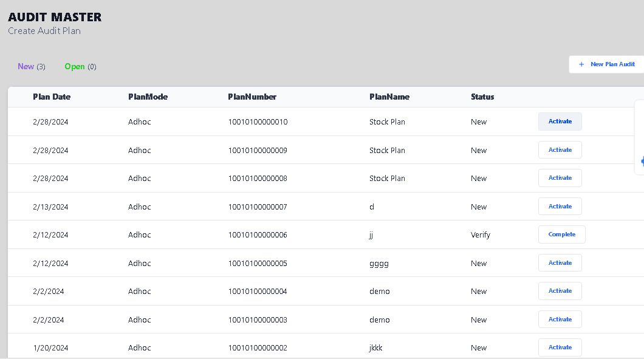Activate the plan named d

click(x=560, y=207)
